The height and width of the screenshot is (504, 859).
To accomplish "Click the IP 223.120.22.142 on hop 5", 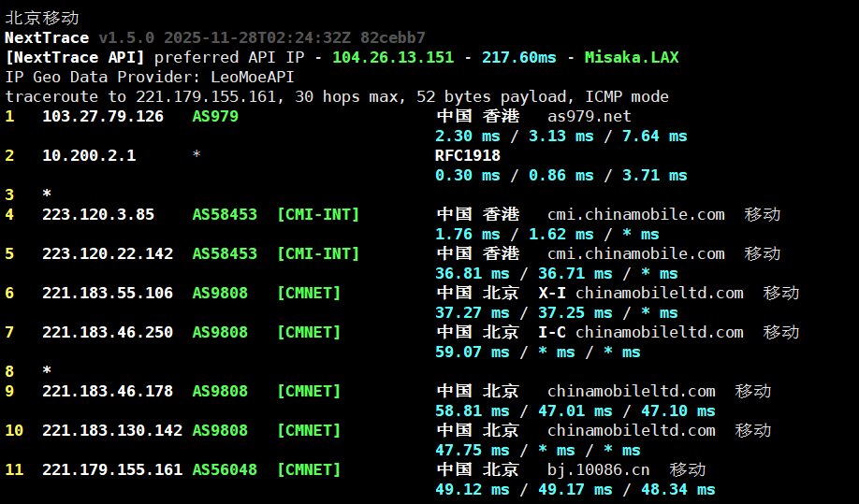I will pyautogui.click(x=108, y=253).
